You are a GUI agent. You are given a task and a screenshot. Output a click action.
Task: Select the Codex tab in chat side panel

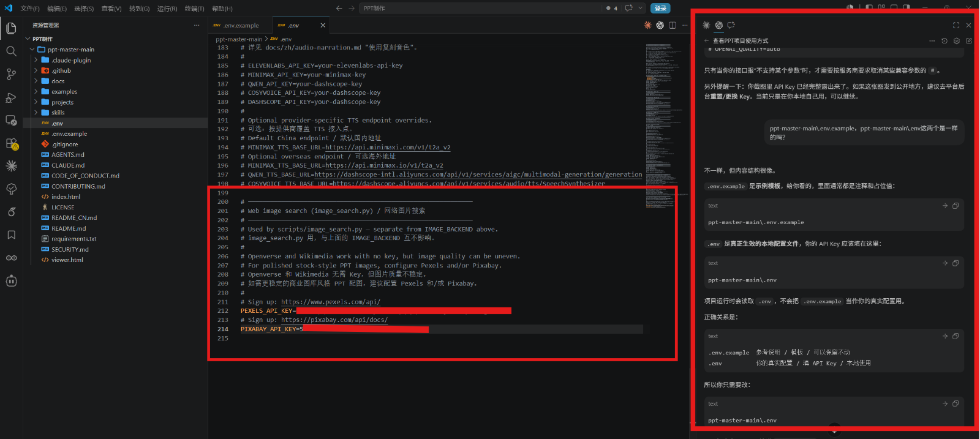719,25
